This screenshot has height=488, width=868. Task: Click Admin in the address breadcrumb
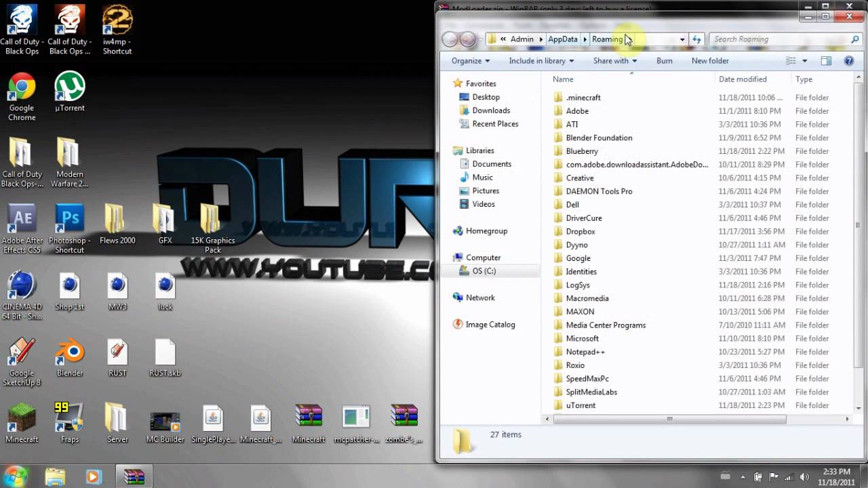tap(522, 39)
